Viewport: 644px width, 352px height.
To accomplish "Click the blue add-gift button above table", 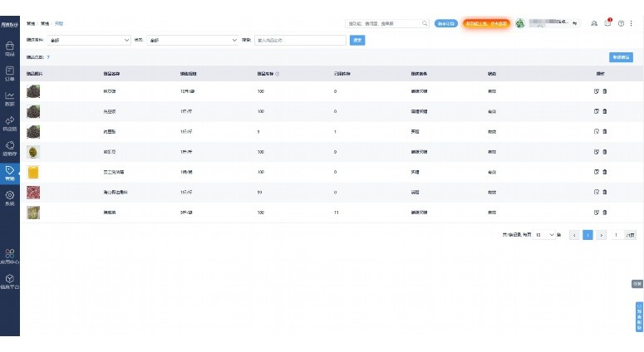I will click(x=621, y=57).
